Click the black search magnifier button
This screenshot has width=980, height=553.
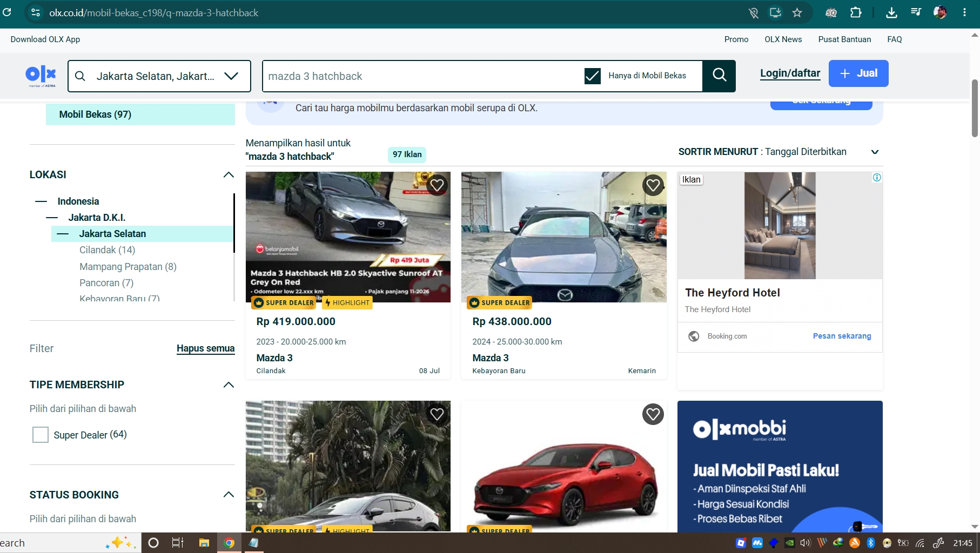click(719, 76)
